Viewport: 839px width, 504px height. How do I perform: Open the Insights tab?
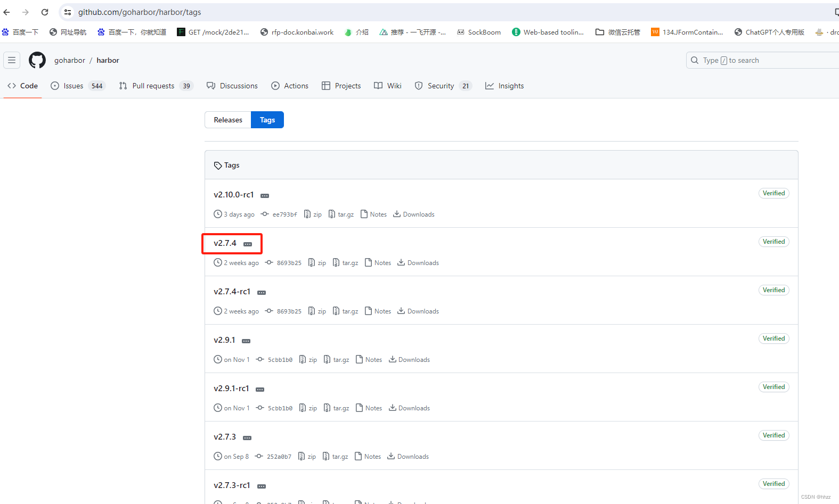504,86
